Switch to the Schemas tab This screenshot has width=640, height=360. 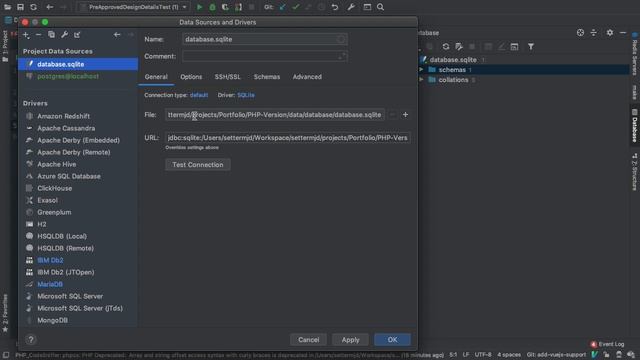[x=267, y=77]
